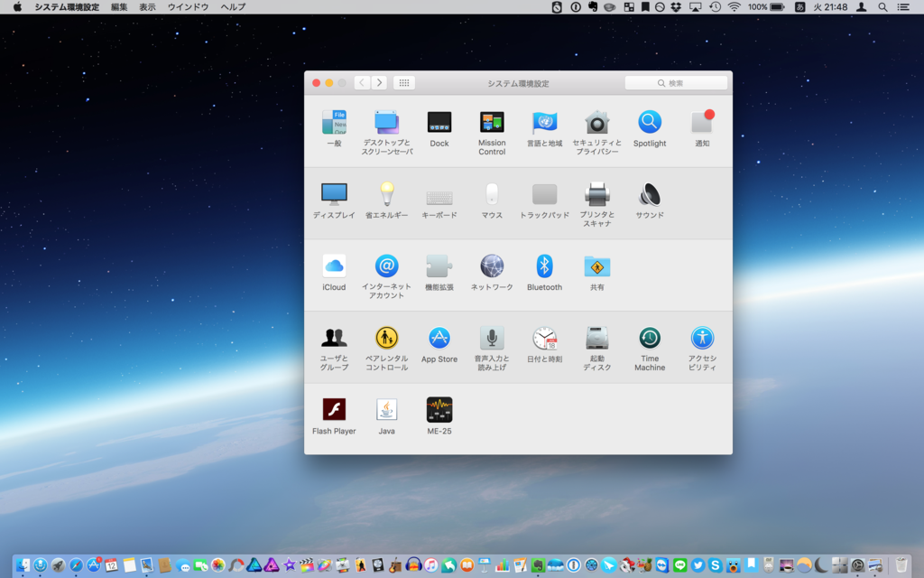
Task: Open the Apple menu
Action: pos(17,7)
